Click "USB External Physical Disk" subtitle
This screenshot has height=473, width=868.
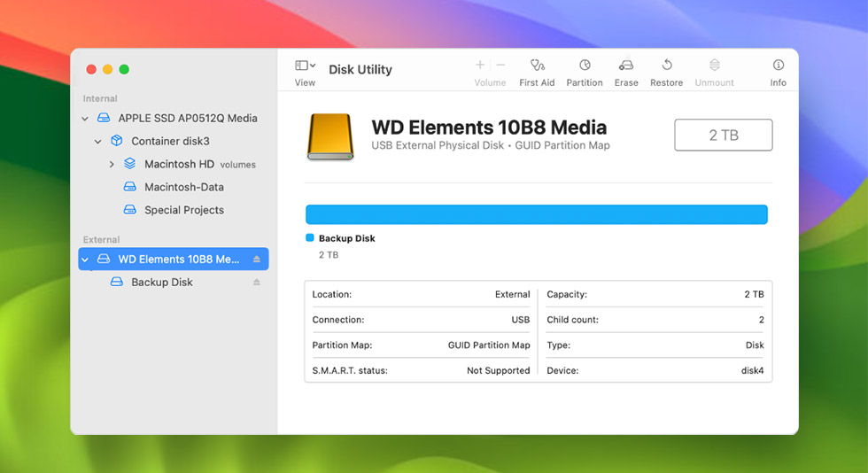(x=438, y=145)
